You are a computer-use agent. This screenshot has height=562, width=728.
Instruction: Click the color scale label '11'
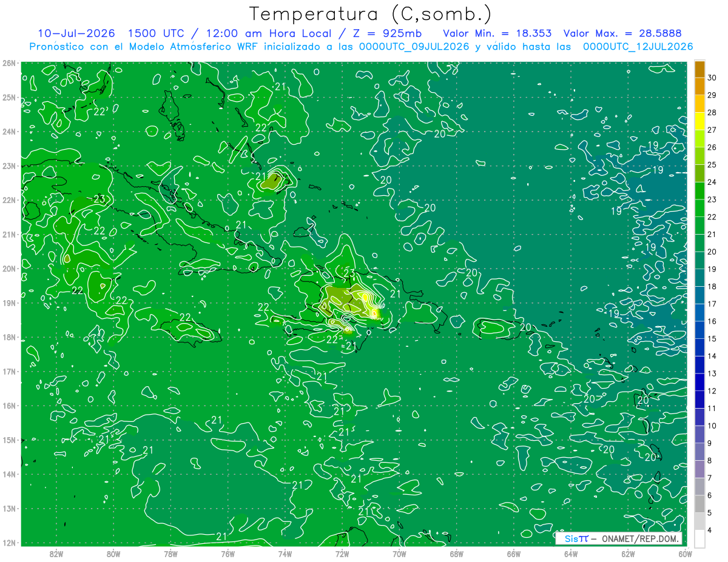pos(712,409)
